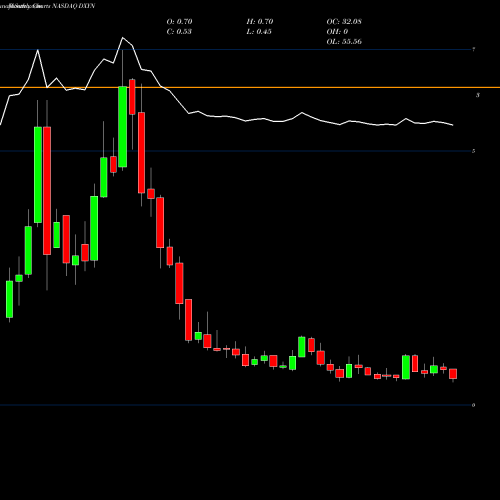Click the price axis label 0
The width and height of the screenshot is (500, 500).
(x=473, y=405)
